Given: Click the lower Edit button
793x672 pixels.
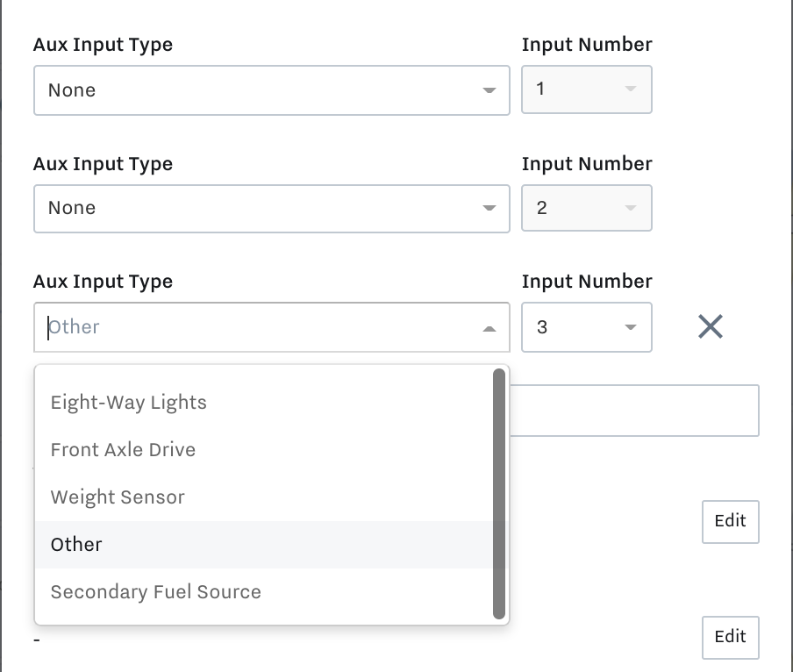Looking at the screenshot, I should [x=731, y=637].
